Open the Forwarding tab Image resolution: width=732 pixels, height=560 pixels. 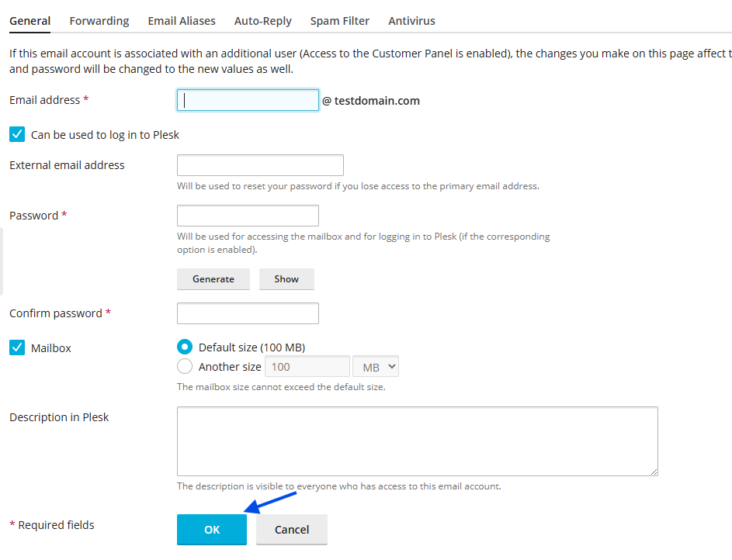click(x=99, y=21)
